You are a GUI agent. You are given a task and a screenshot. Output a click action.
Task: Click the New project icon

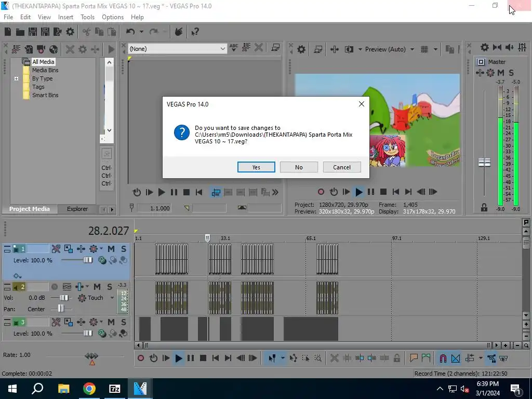pyautogui.click(x=8, y=32)
